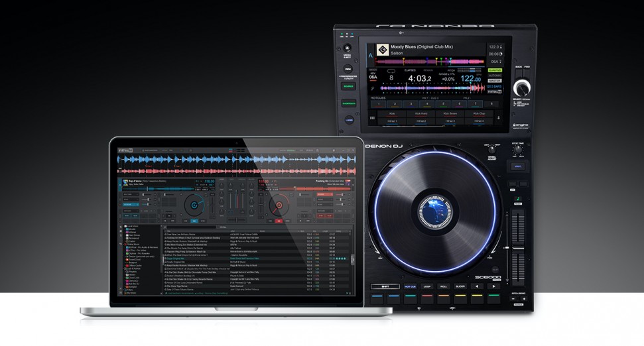
Task: Trigger the HiHat 4 sample pad
Action: point(479,121)
